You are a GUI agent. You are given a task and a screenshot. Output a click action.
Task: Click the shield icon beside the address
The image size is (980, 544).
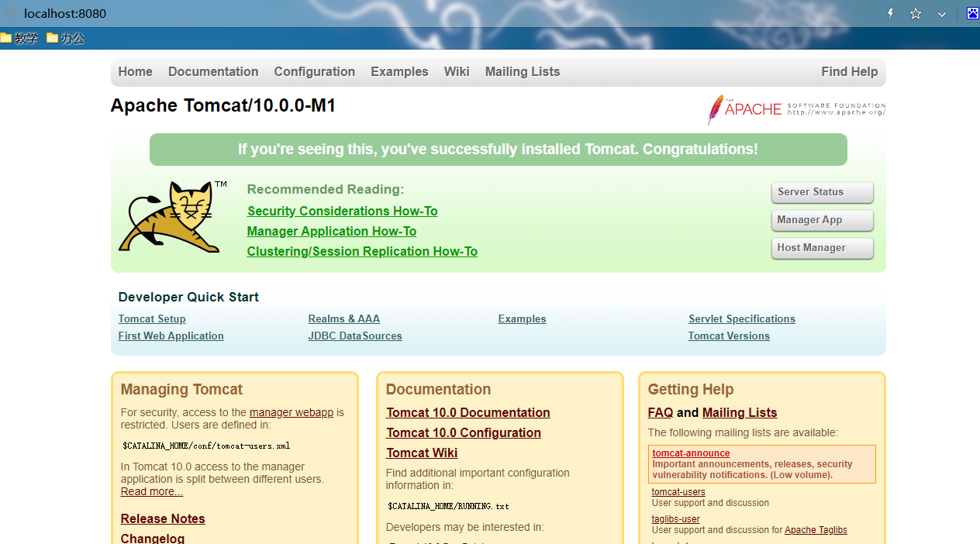pyautogui.click(x=10, y=13)
